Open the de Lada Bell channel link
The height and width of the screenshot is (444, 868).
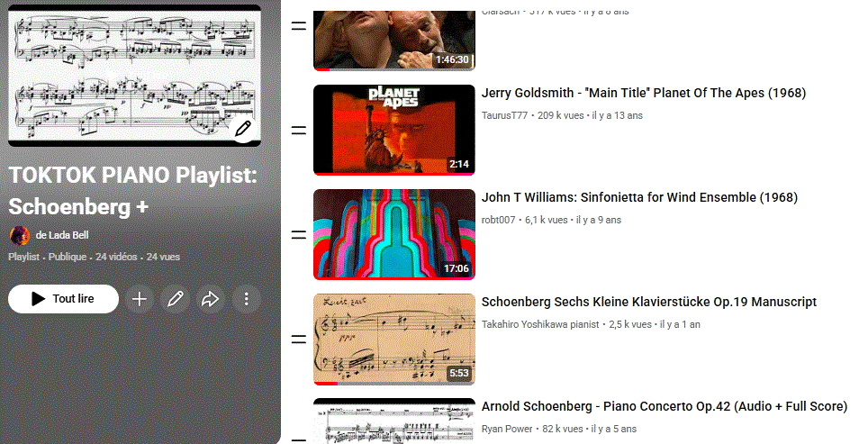point(62,235)
